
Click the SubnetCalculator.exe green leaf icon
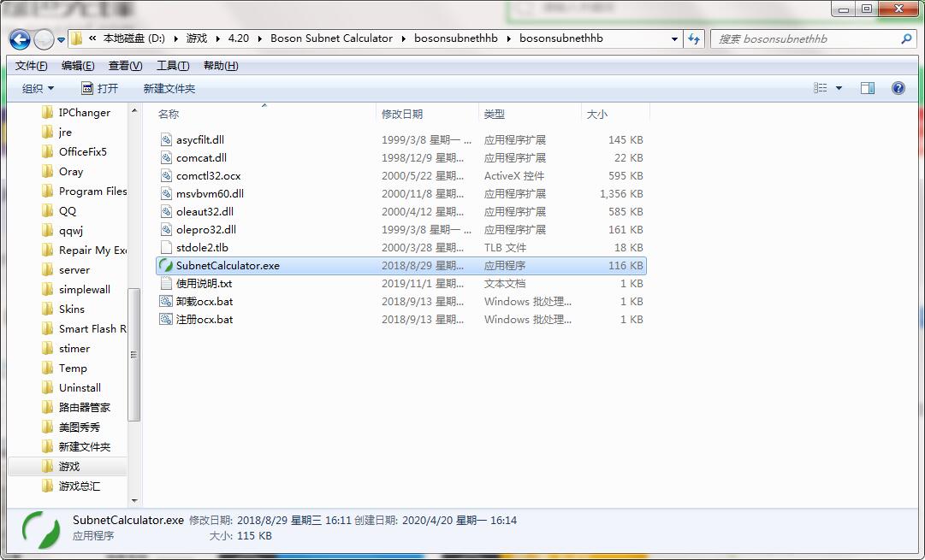(166, 265)
